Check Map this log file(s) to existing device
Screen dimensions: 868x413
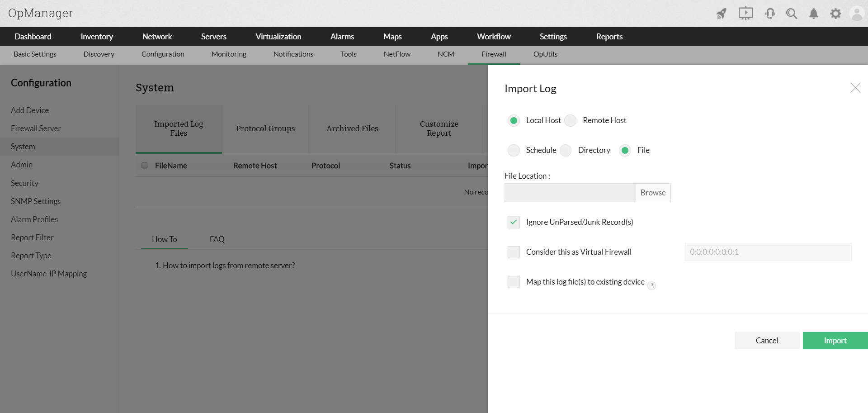point(514,282)
